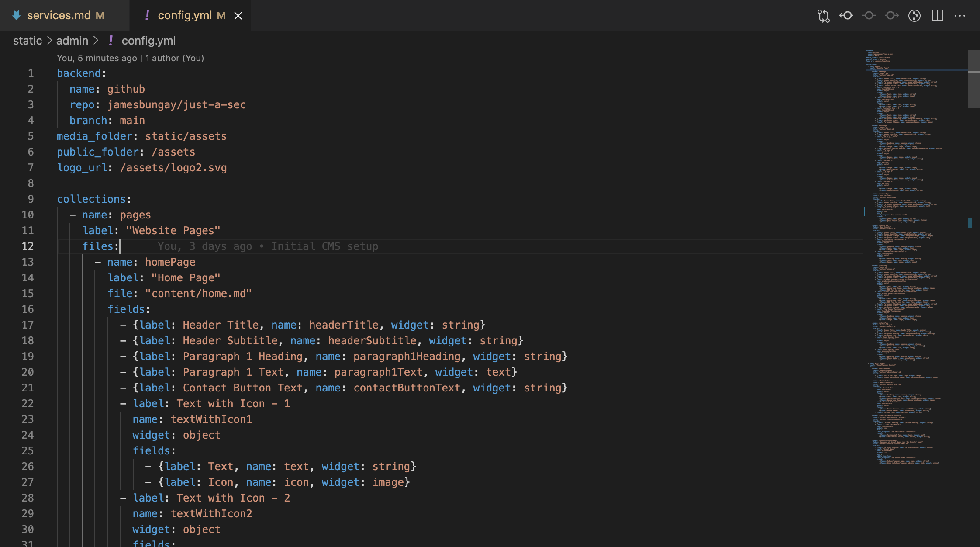Open the Open Changes diff comparison icon
This screenshot has height=547, width=980.
pos(823,15)
